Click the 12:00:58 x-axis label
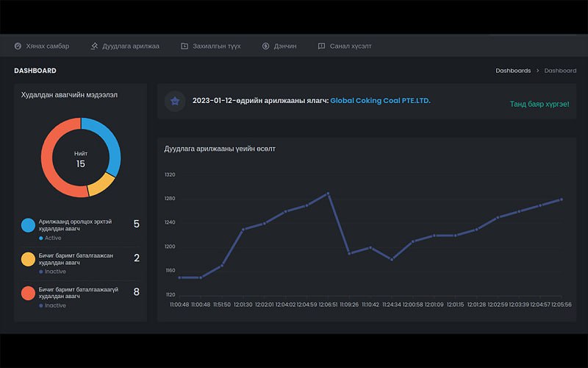This screenshot has height=368, width=588. (x=413, y=305)
